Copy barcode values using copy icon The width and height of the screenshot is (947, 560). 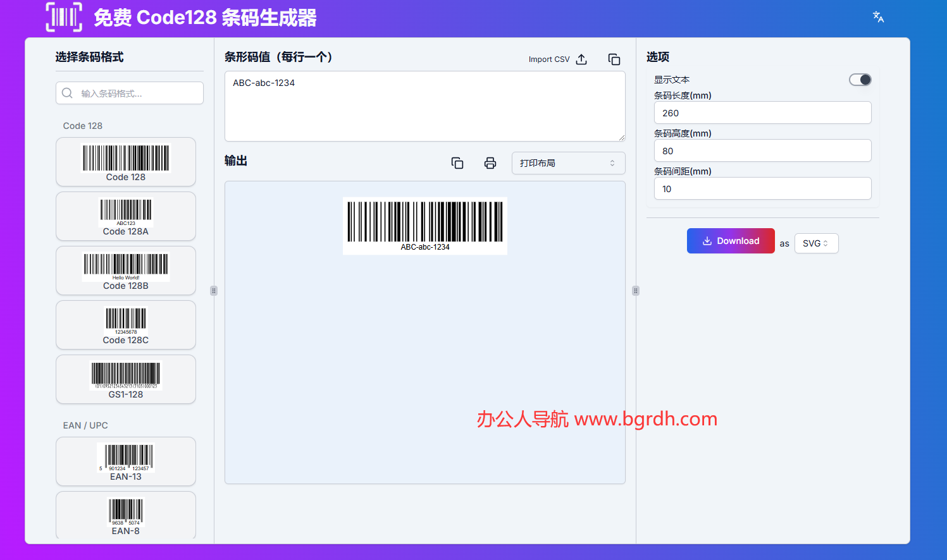tap(614, 59)
